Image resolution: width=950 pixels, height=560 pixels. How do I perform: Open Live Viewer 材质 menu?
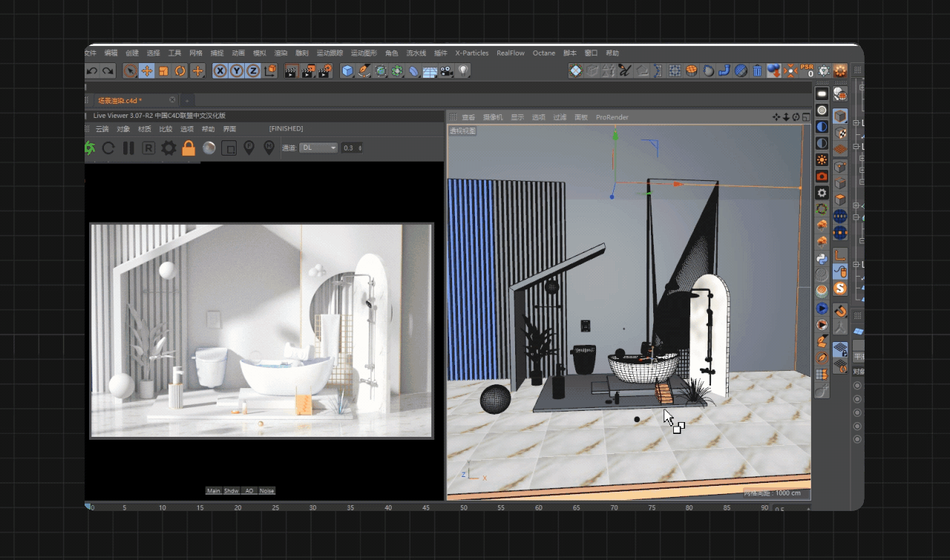(x=145, y=129)
